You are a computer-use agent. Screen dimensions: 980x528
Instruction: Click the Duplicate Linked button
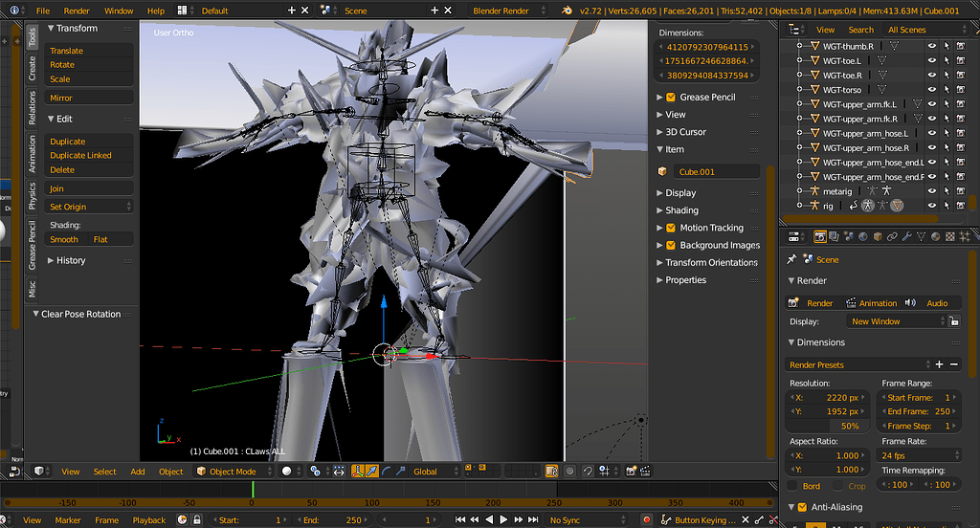point(89,156)
